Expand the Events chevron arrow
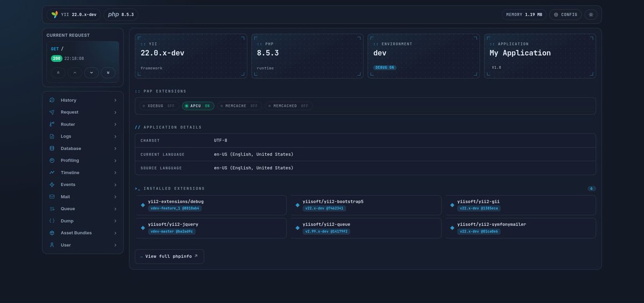Image resolution: width=644 pixels, height=303 pixels. pos(115,185)
